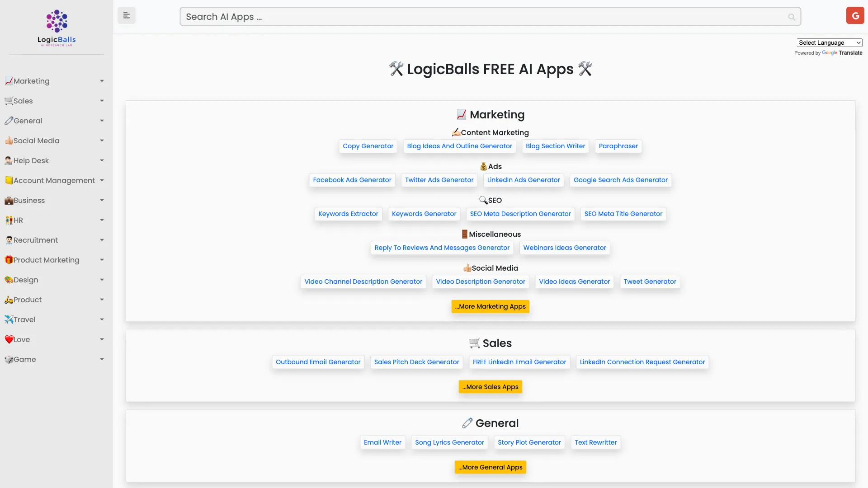The image size is (868, 488).
Task: Click the search magnifier icon
Action: (792, 17)
